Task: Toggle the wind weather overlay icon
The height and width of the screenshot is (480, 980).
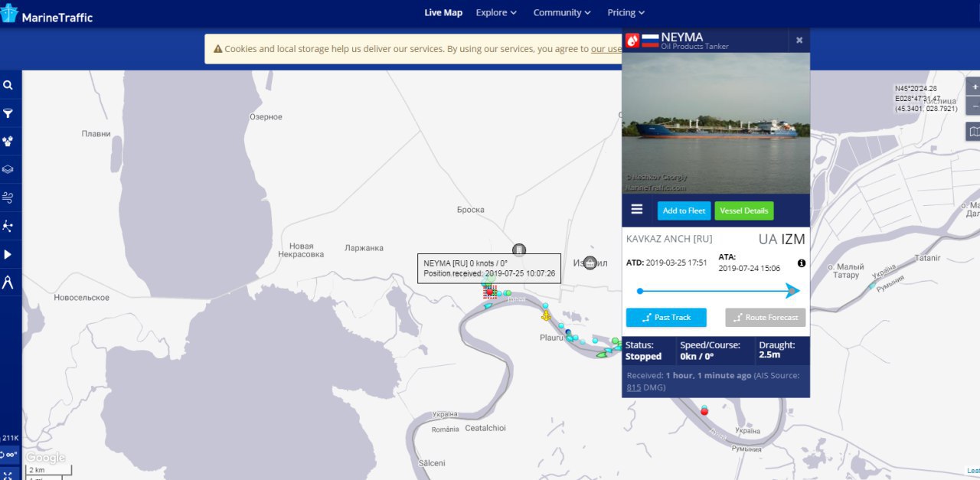Action: pyautogui.click(x=8, y=198)
